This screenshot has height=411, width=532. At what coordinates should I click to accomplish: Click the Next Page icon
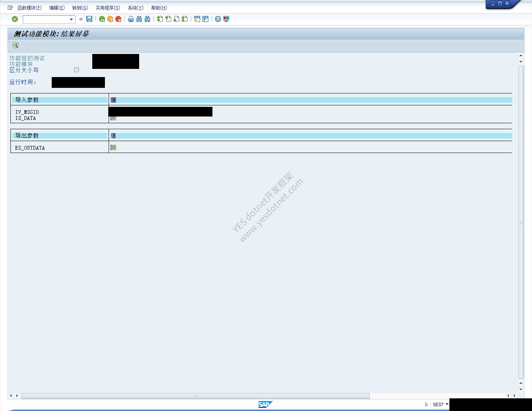pos(176,19)
